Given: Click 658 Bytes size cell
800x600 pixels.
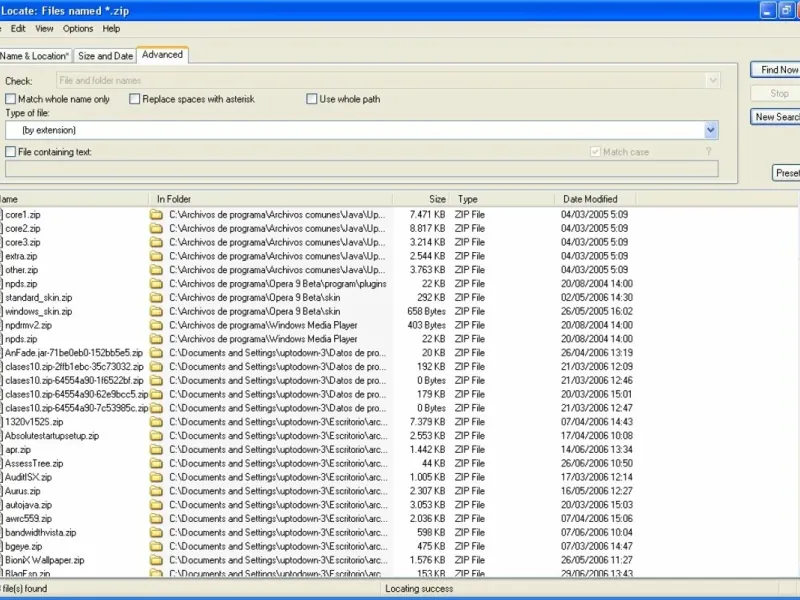Looking at the screenshot, I should 427,311.
